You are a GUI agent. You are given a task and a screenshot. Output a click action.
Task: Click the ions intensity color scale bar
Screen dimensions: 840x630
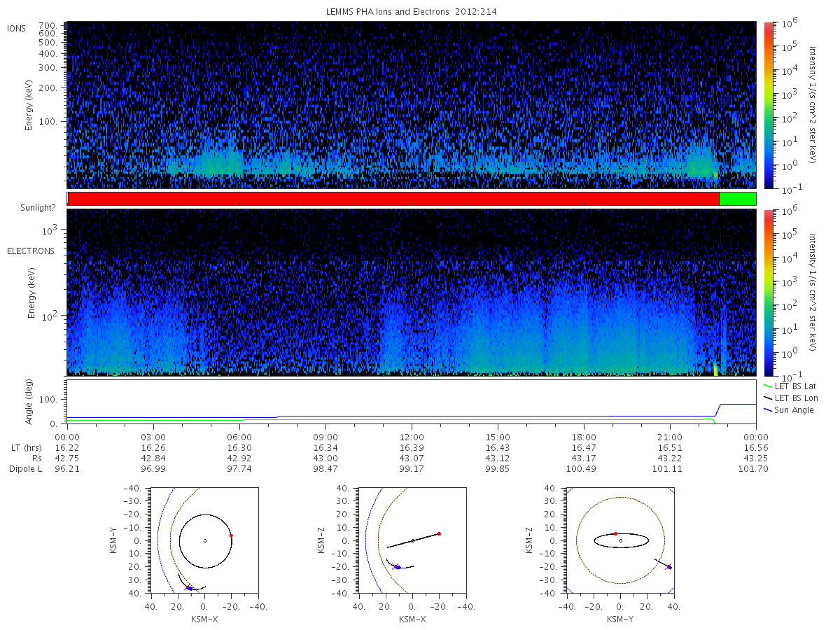click(768, 105)
